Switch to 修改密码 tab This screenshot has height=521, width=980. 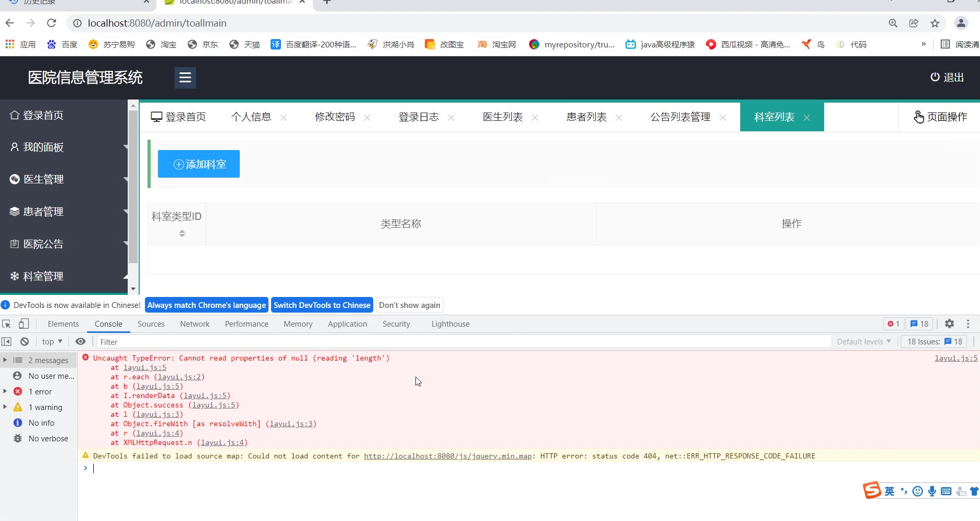click(335, 117)
